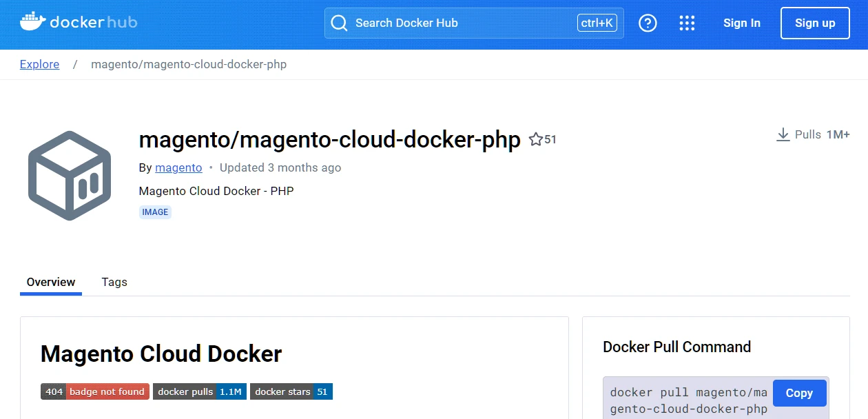Copy the docker pull command
868x419 pixels.
point(798,393)
